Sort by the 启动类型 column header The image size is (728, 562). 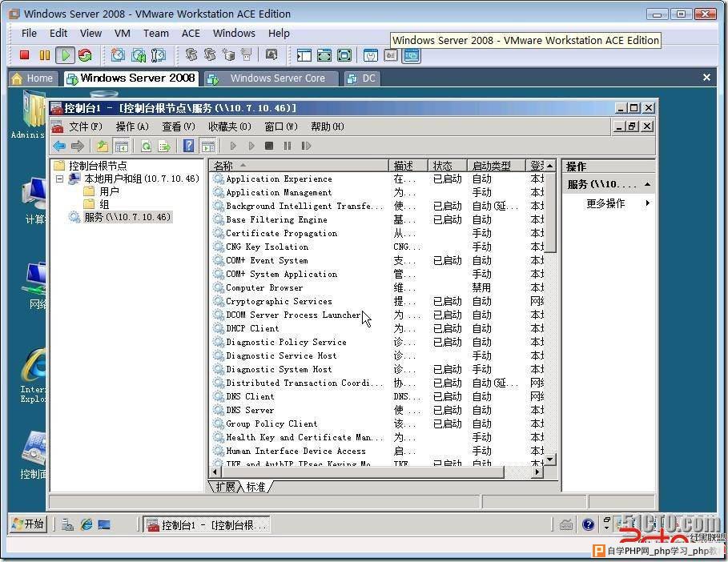pos(496,166)
